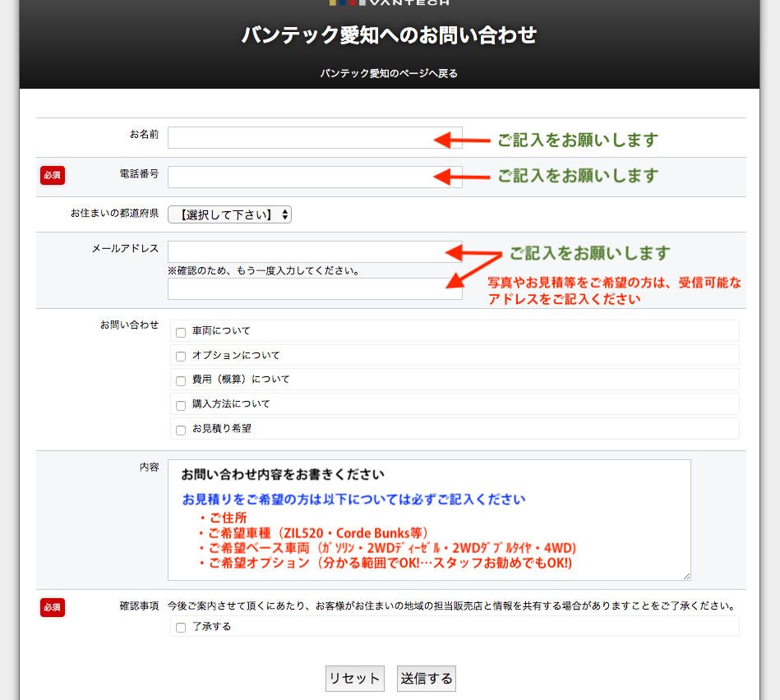Tick the 了承する agreement checkbox

181,628
